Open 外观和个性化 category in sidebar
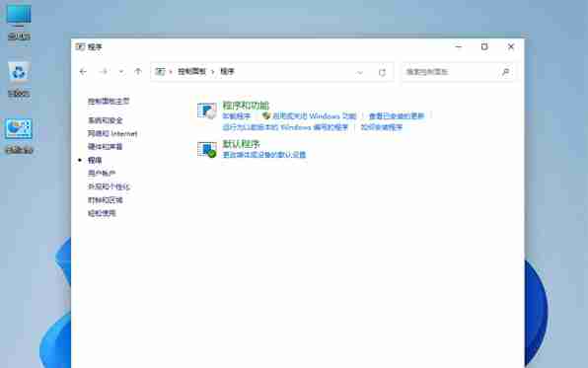Image resolution: width=588 pixels, height=368 pixels. tap(109, 186)
